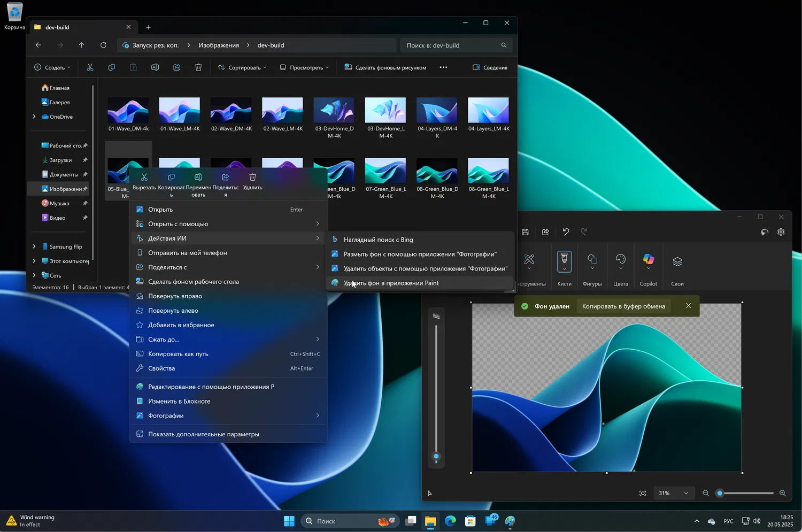Expand the Samsung Flip tree node
This screenshot has height=532, width=802.
[34, 246]
